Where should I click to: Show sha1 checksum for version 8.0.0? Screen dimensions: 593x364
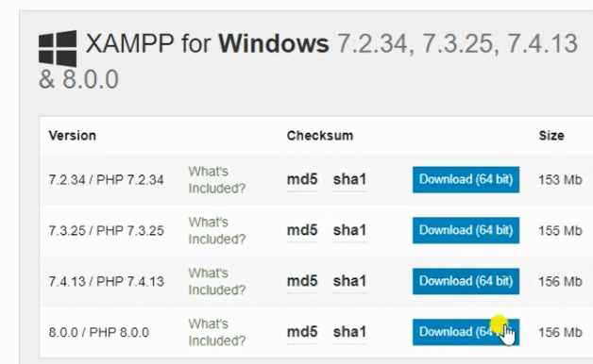(349, 332)
